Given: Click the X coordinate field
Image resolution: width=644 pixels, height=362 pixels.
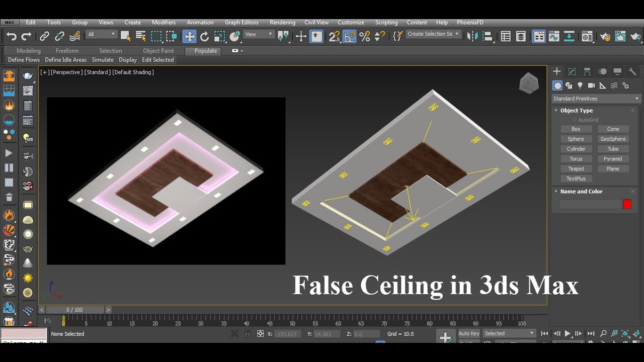Looking at the screenshot, I should tap(288, 334).
